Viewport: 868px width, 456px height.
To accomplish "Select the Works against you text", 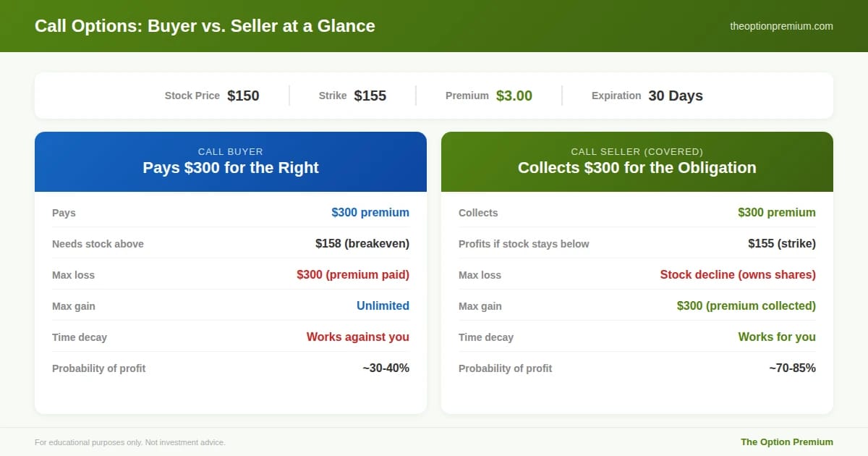I will [x=357, y=337].
